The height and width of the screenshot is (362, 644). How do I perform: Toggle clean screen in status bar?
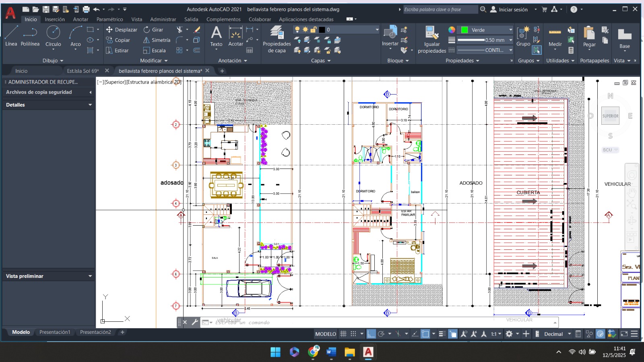624,334
